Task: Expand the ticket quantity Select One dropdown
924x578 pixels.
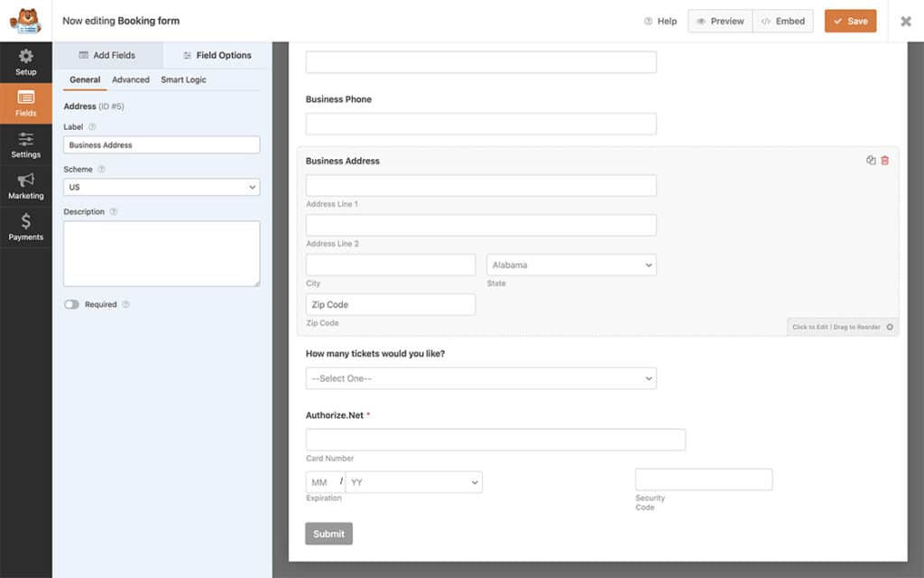Action: [x=481, y=378]
